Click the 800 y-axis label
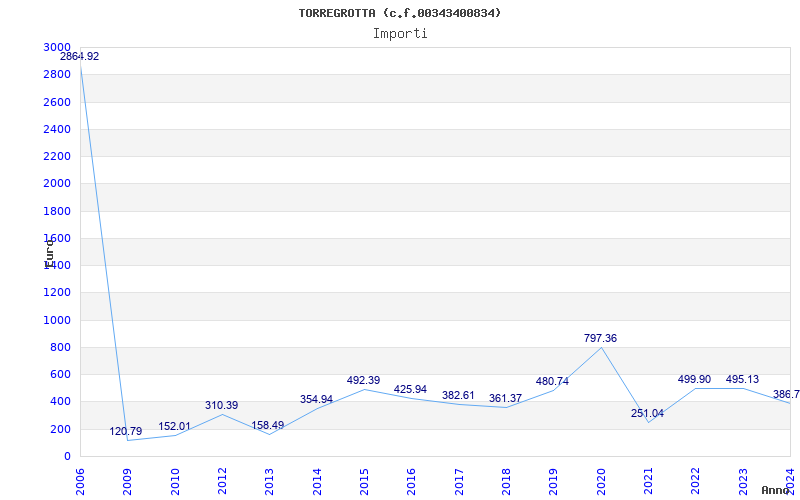 pyautogui.click(x=60, y=347)
